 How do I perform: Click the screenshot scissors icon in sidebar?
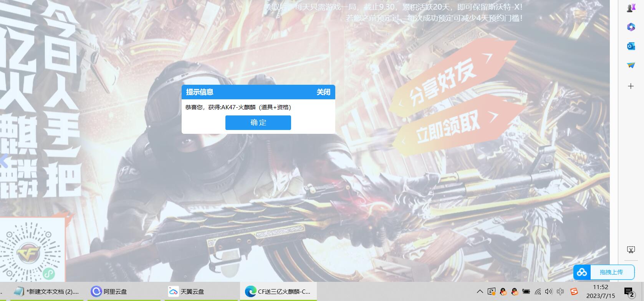(631, 250)
